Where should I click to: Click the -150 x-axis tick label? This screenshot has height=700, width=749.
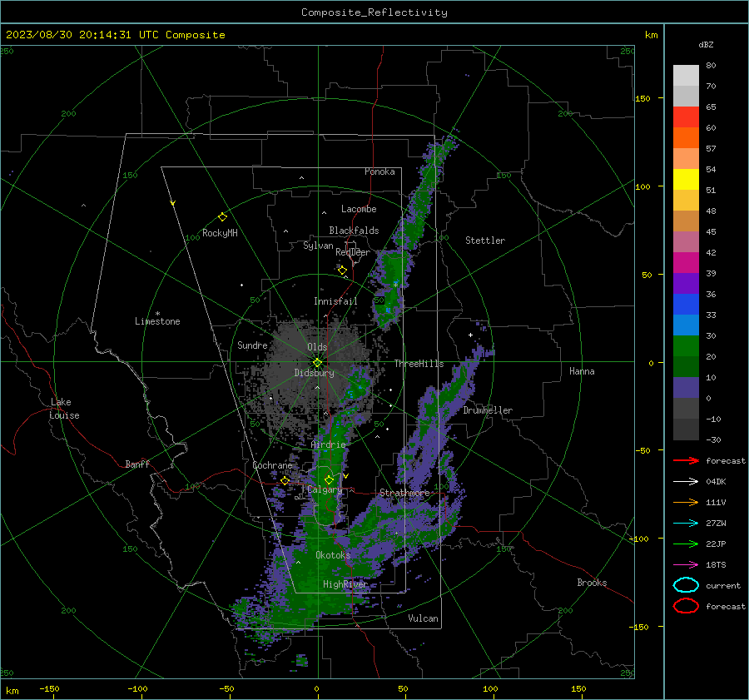pyautogui.click(x=49, y=689)
